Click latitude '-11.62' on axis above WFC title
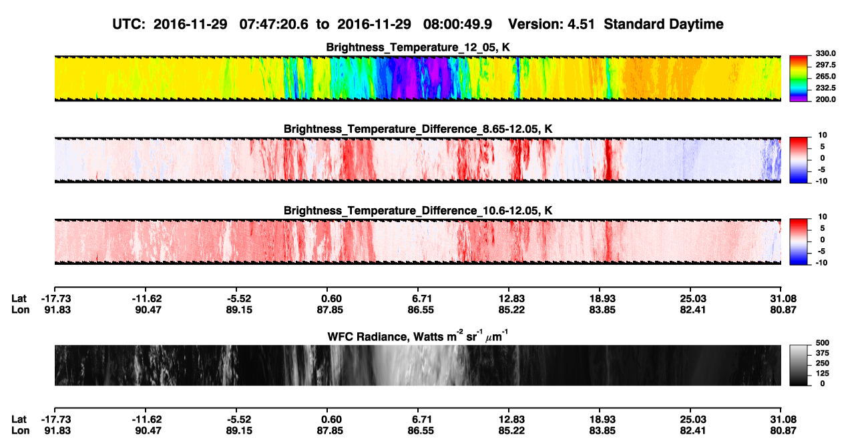The width and height of the screenshot is (868, 445). pyautogui.click(x=147, y=298)
